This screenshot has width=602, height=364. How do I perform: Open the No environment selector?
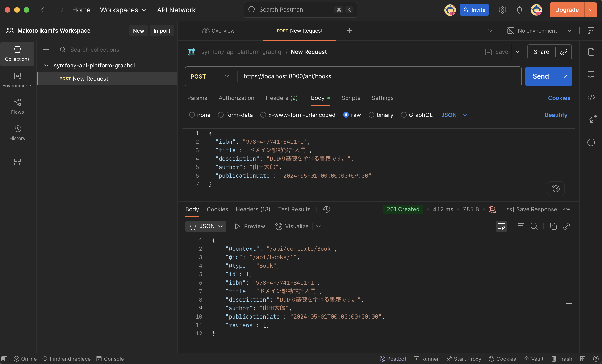point(539,30)
